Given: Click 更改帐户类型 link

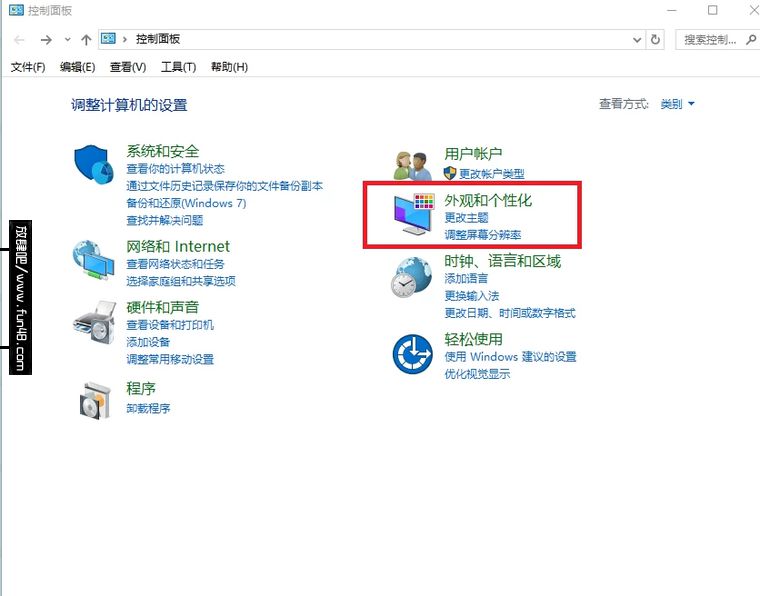Looking at the screenshot, I should click(491, 173).
